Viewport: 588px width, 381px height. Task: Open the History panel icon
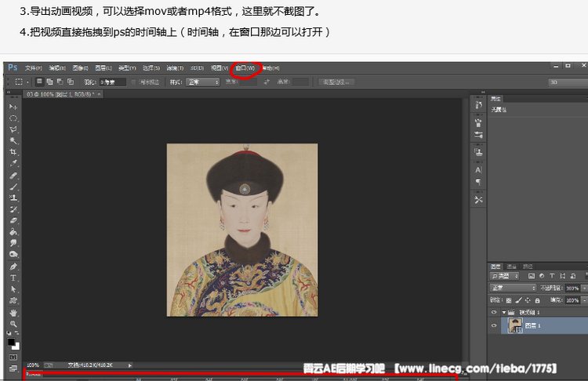[x=478, y=105]
